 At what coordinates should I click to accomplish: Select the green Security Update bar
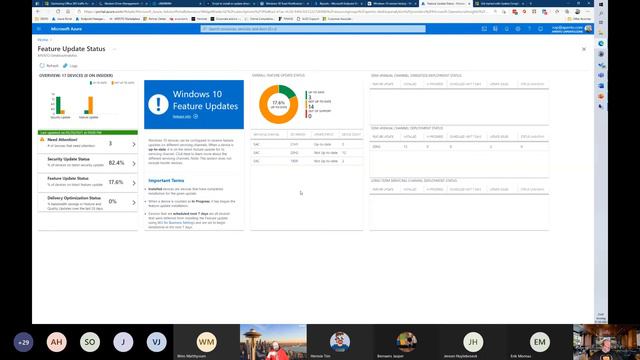pyautogui.click(x=58, y=105)
